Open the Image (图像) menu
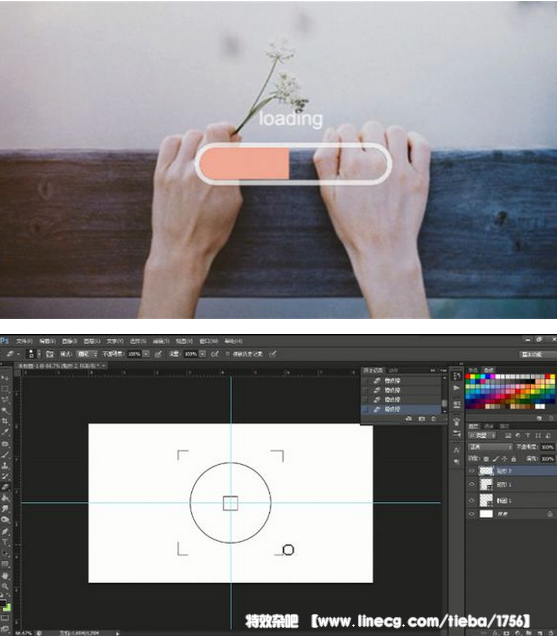Image resolution: width=560 pixels, height=638 pixels. [69, 341]
